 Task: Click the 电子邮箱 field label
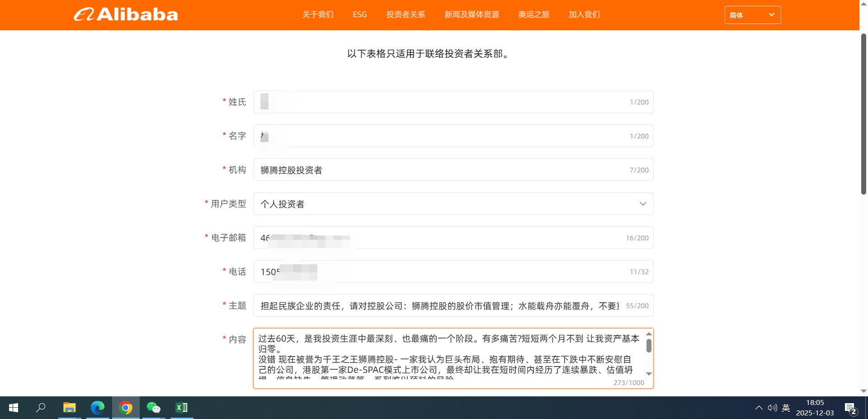point(229,238)
